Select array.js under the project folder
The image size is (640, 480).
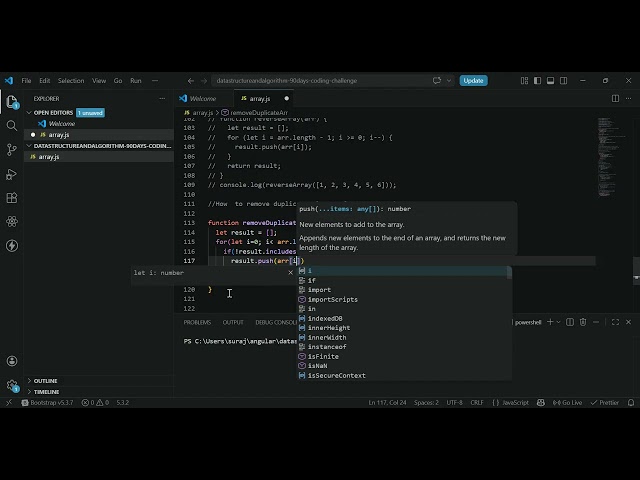pyautogui.click(x=99, y=157)
